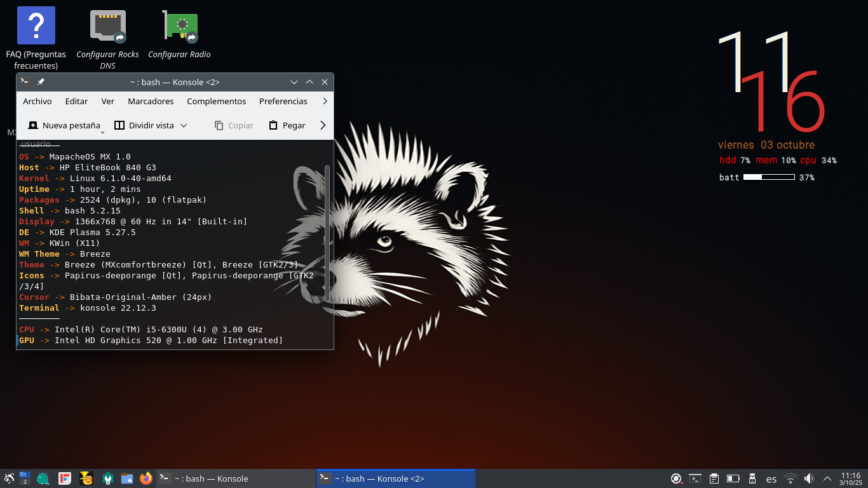Click the 'Terminal -> konsole 22.12.3' line
The image size is (868, 488).
[x=88, y=308]
